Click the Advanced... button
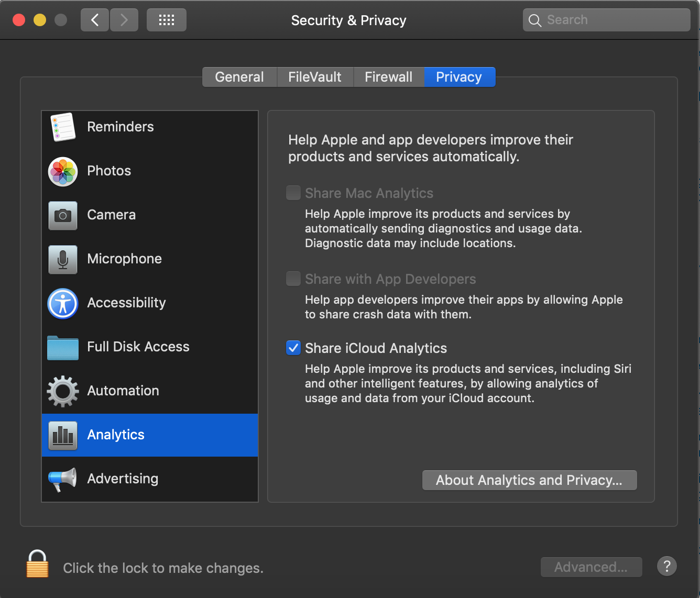 [591, 567]
